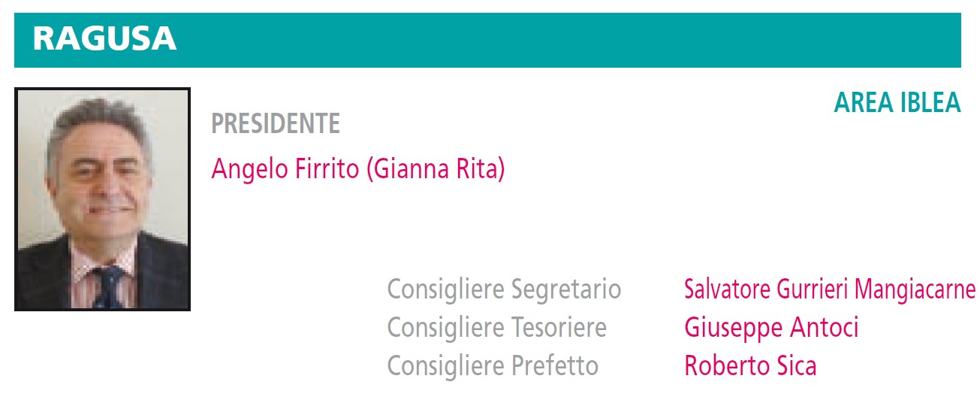The width and height of the screenshot is (980, 397).
Task: Click the AREA IBLEA label
Action: [897, 103]
